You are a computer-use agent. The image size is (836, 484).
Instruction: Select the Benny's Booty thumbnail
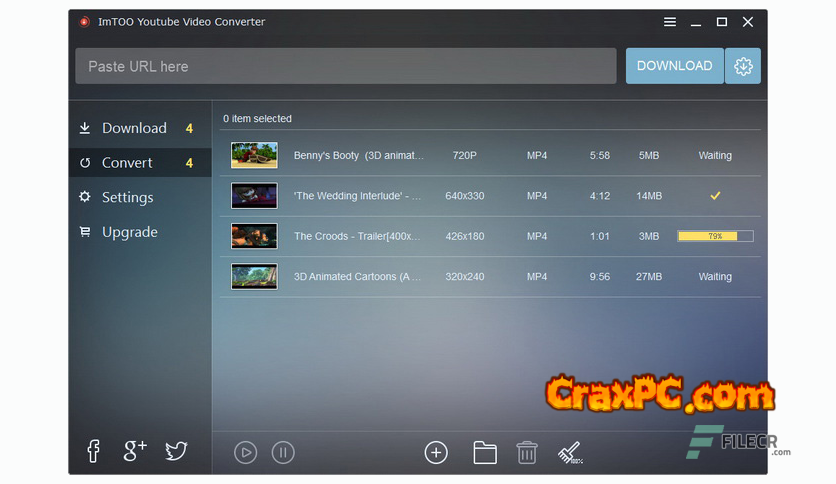tap(254, 155)
